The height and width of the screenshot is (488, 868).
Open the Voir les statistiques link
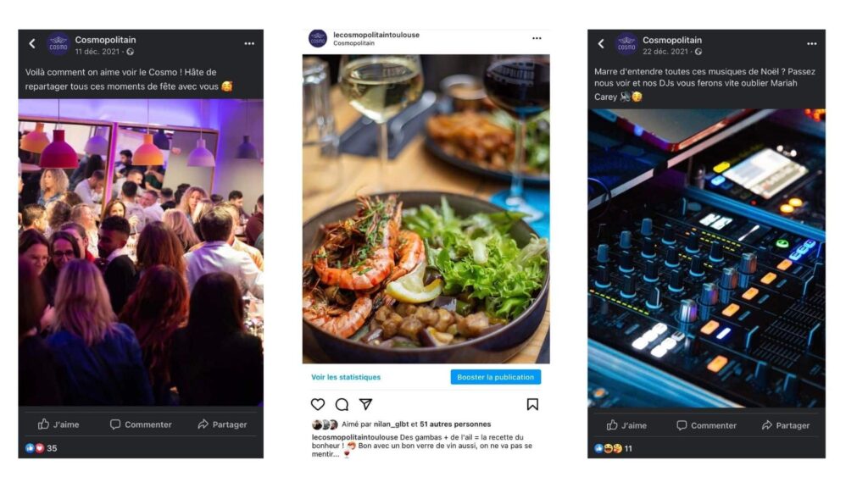346,377
